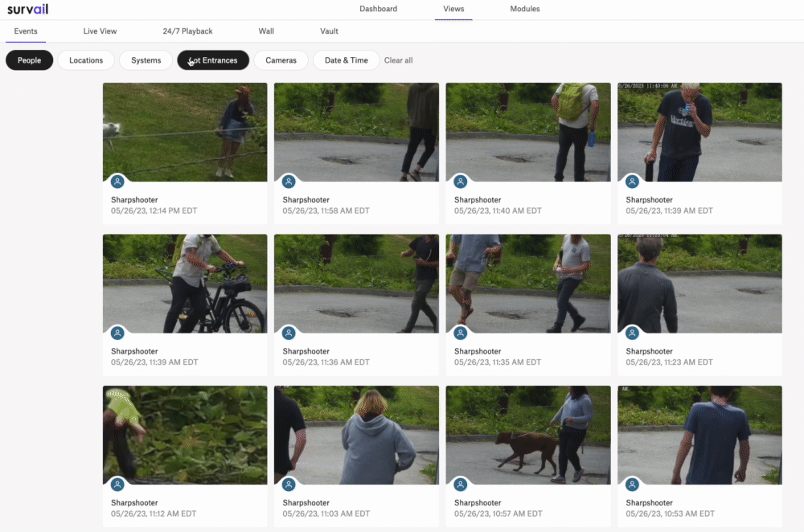The height and width of the screenshot is (532, 804).
Task: Open the 24/7 Playback tab
Action: point(187,31)
